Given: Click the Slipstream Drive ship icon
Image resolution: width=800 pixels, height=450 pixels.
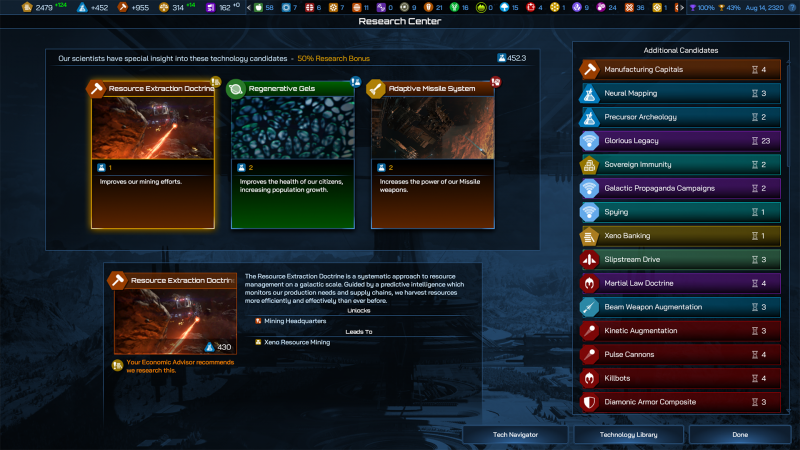Looking at the screenshot, I should (x=590, y=260).
